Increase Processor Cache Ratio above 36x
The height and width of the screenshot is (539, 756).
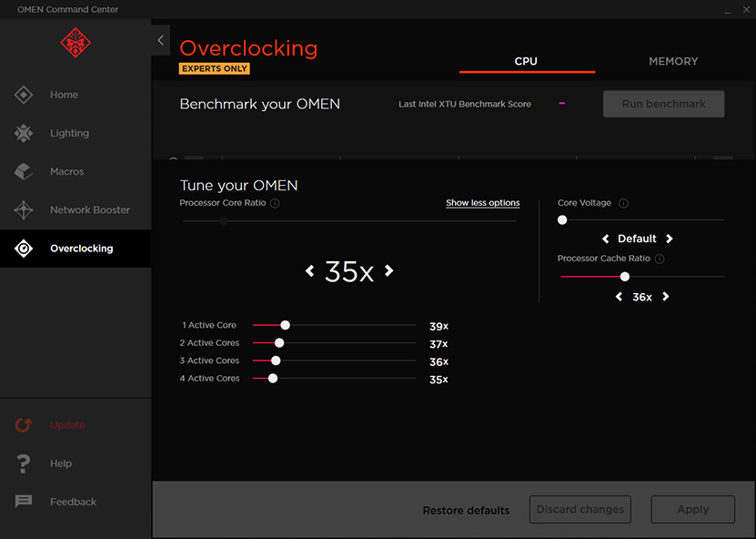(665, 297)
